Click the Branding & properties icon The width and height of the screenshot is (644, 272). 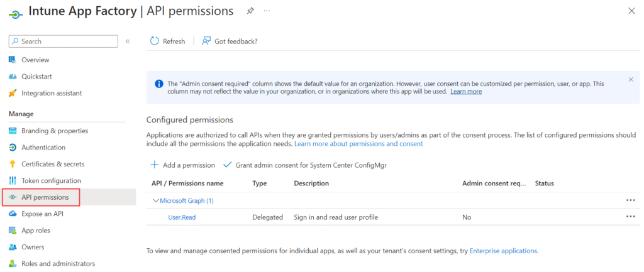(13, 131)
